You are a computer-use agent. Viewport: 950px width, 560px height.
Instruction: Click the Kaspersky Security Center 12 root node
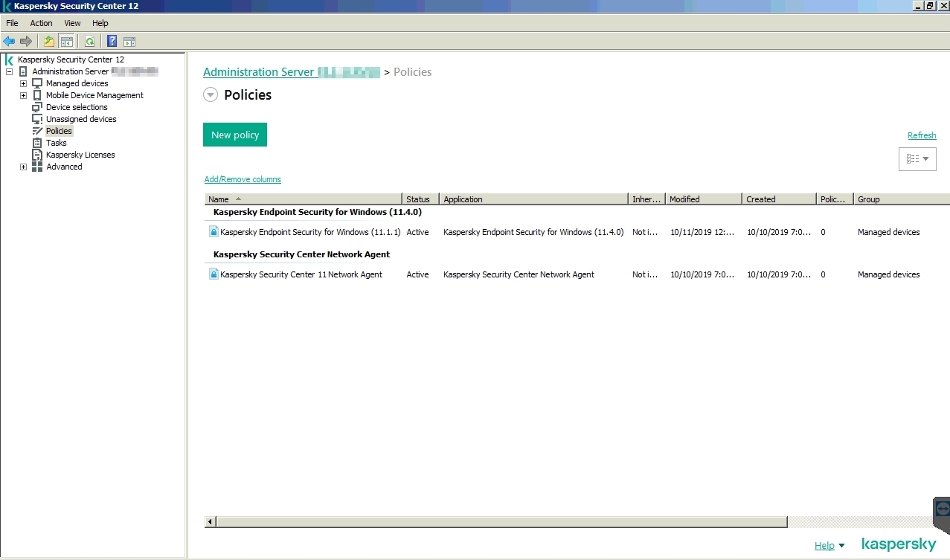71,59
